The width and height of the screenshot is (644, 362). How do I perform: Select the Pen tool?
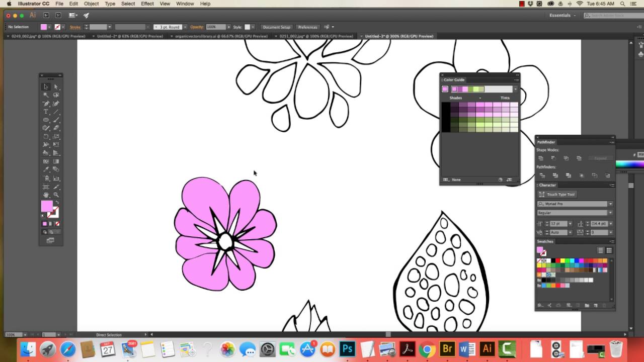pyautogui.click(x=46, y=103)
